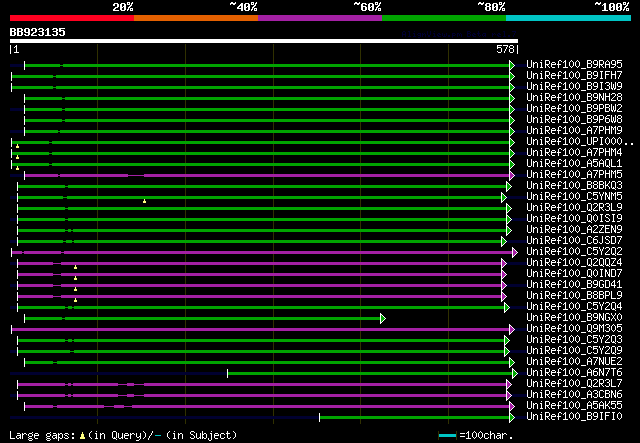Select the UniRef100_B8BKQ3 label
The height and width of the screenshot is (443, 640).
[574, 185]
